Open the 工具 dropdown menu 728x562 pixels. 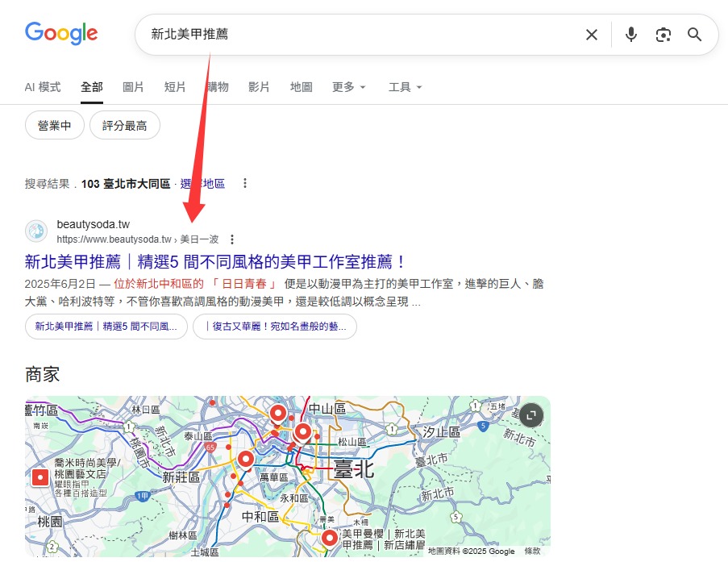405,87
